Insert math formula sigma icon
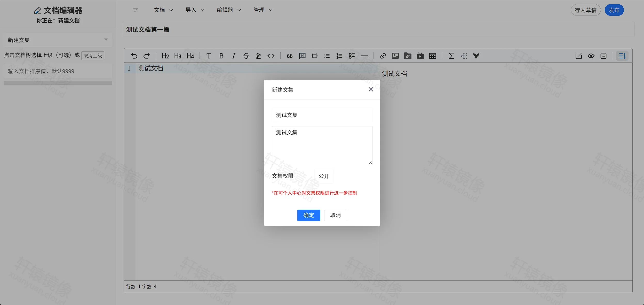Screen dimensions: 644x305 point(451,56)
